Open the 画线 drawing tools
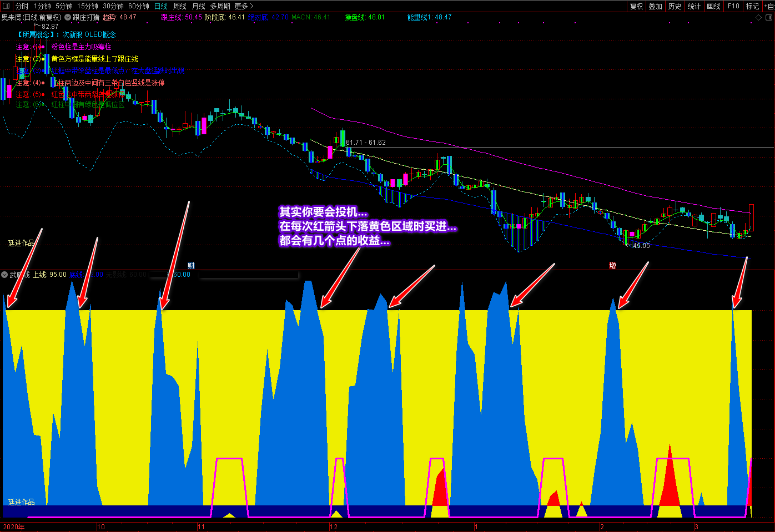 [x=713, y=6]
